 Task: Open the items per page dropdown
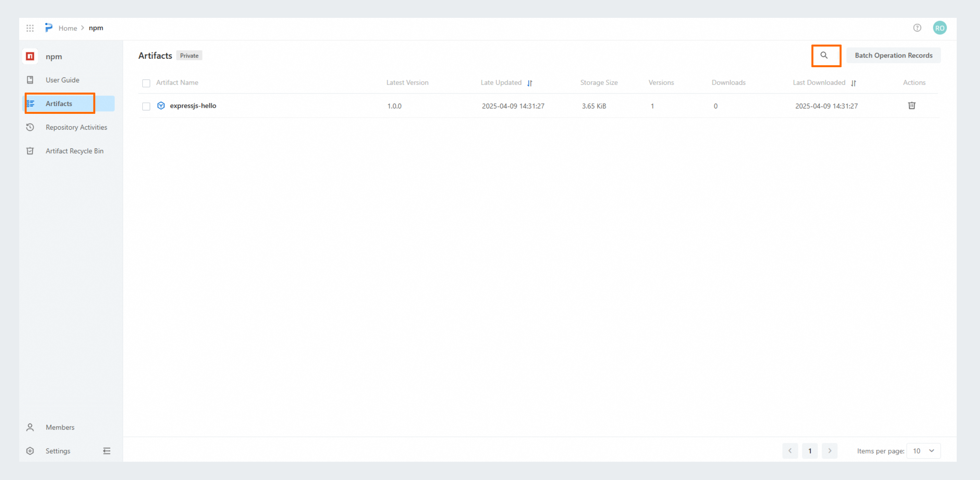923,451
